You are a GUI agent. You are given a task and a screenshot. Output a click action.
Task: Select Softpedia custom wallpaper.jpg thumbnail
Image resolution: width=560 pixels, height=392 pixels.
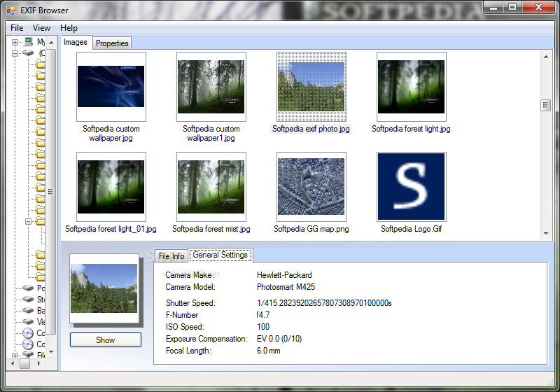(111, 87)
